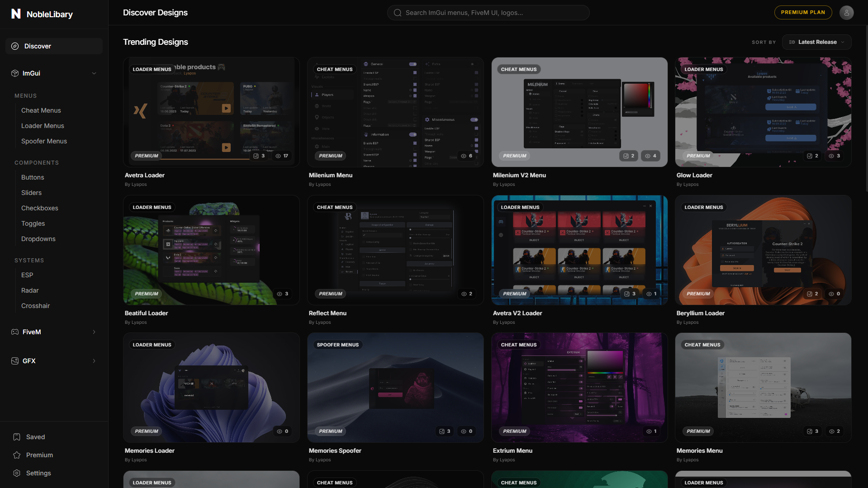Image resolution: width=868 pixels, height=488 pixels.
Task: Click the FiveM gamepad icon
Action: pyautogui.click(x=14, y=332)
